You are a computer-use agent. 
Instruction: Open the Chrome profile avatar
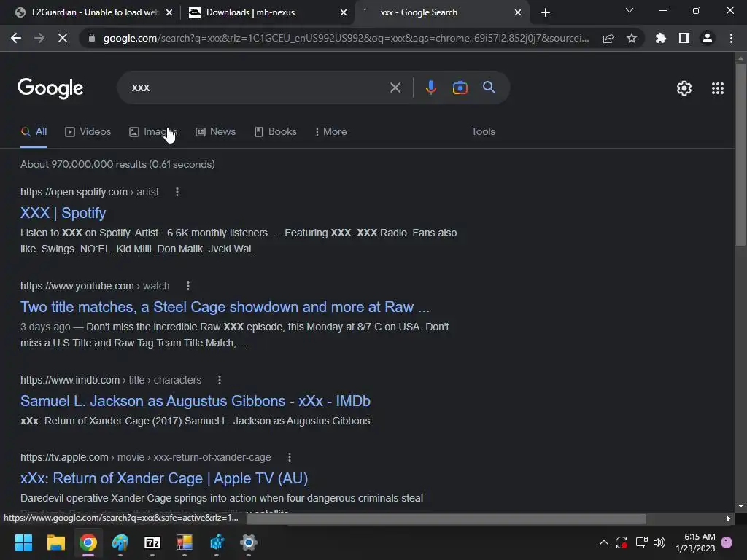coord(708,38)
